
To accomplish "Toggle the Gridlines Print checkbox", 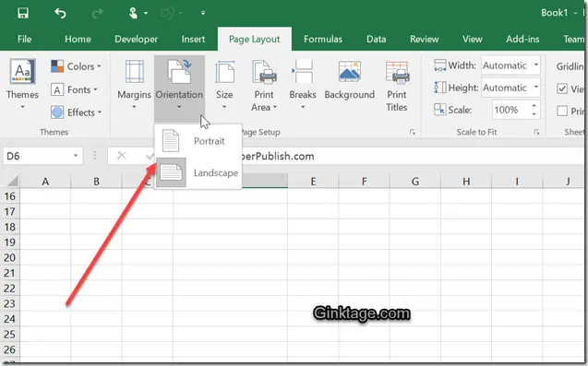I will coord(562,111).
